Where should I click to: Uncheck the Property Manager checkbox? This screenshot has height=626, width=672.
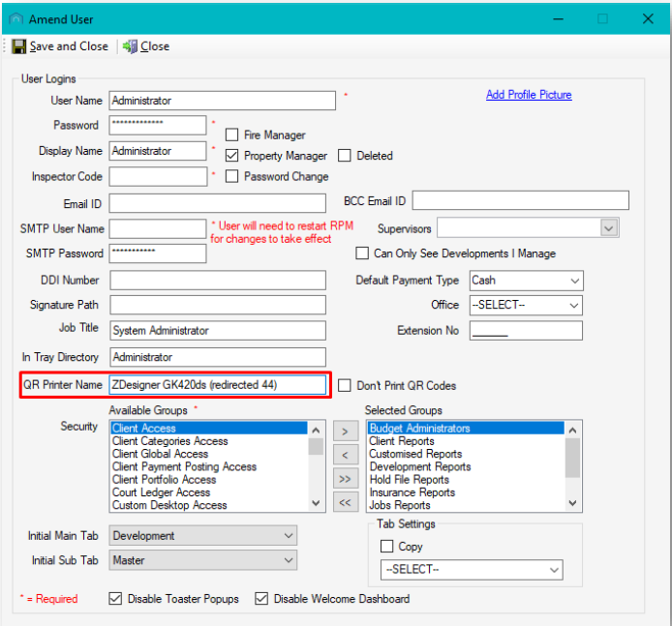[x=231, y=156]
